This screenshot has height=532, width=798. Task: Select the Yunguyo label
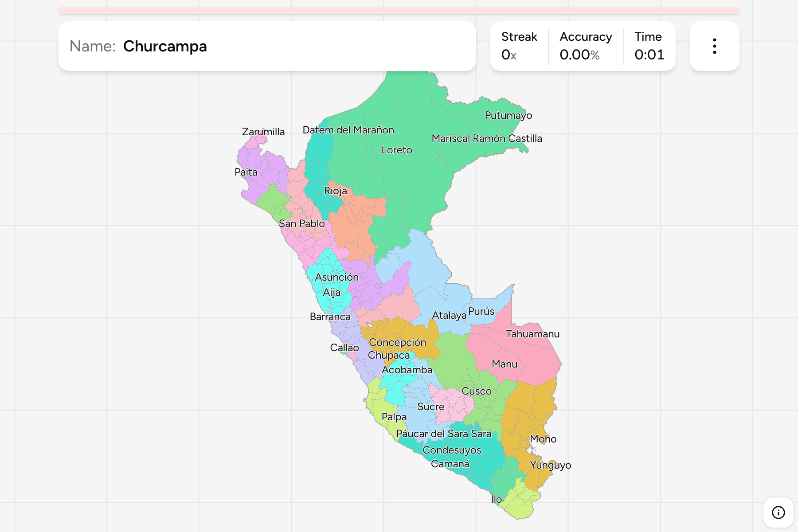click(551, 465)
